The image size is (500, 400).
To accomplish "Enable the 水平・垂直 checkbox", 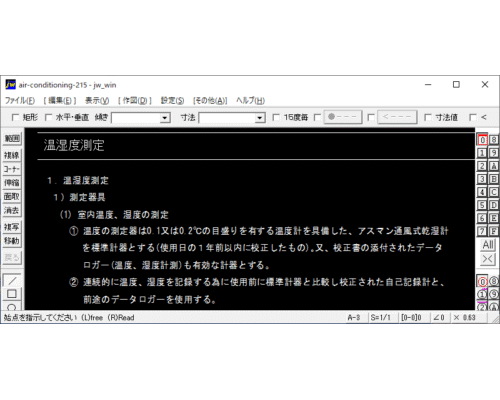I will (x=48, y=117).
